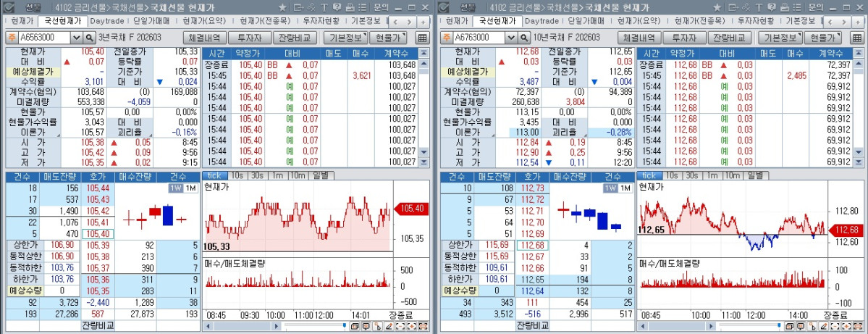868x334 pixels.
Task: Click the chart window icon under the 10-year chart
Action: [789, 326]
